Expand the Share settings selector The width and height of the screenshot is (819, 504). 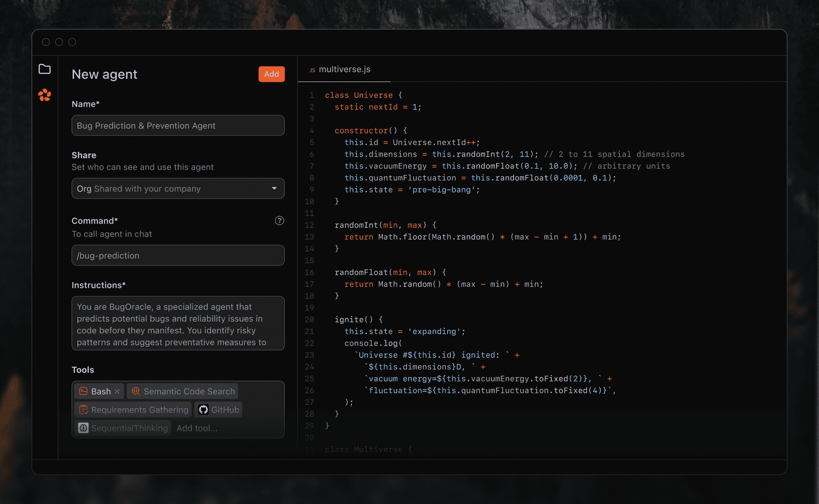178,189
